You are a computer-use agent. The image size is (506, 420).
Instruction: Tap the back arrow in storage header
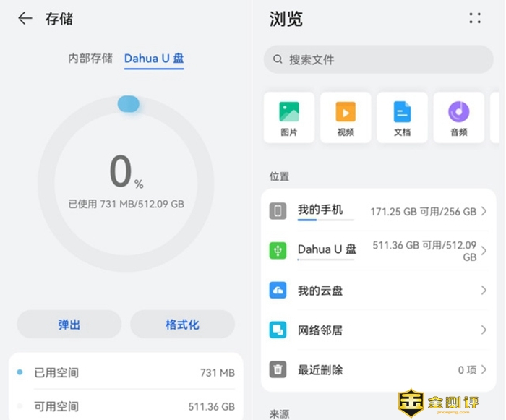(x=25, y=19)
